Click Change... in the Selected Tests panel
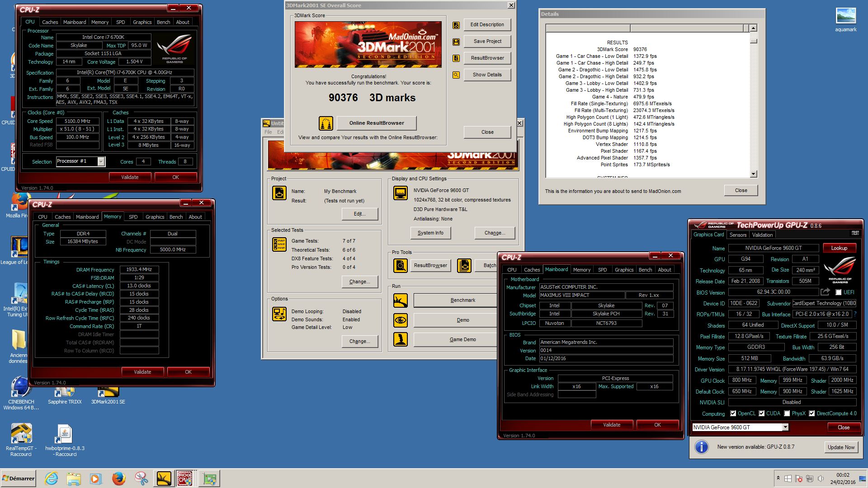Viewport: 868px width, 488px height. click(359, 282)
